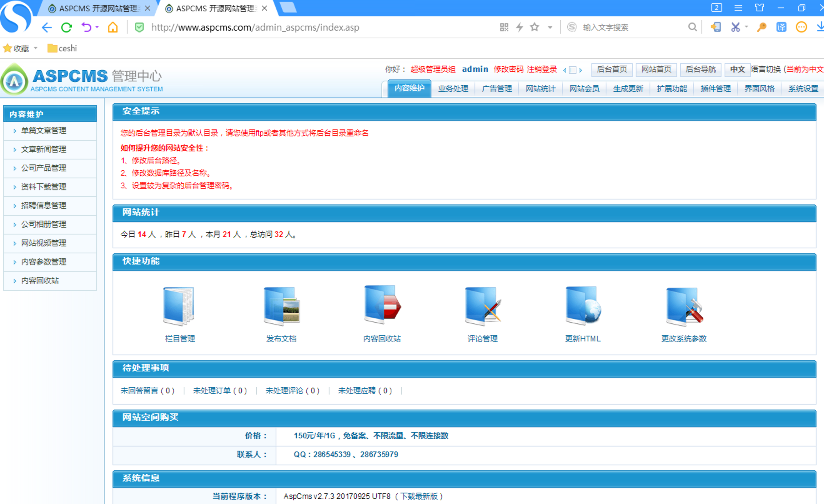
Task: Click the scissors screenshot tool icon
Action: pyautogui.click(x=735, y=27)
